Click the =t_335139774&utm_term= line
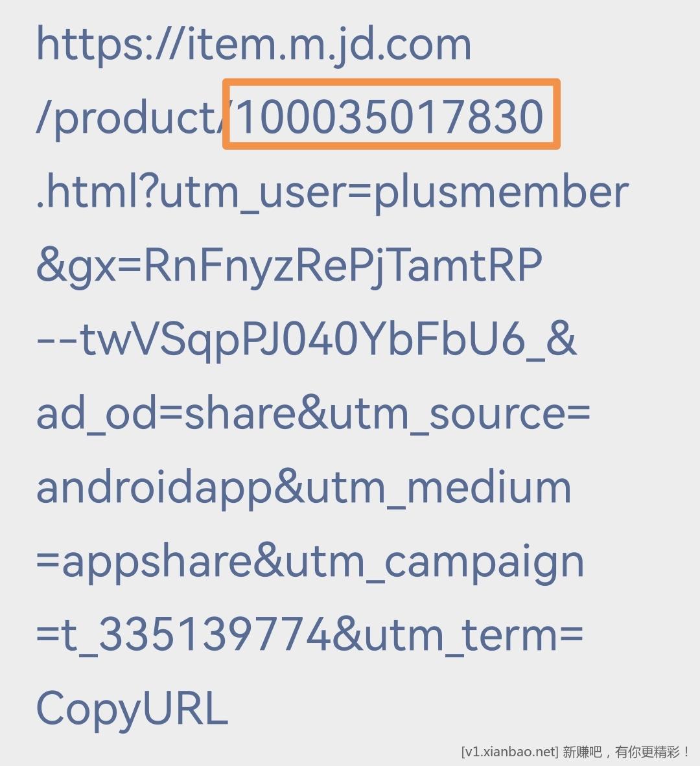 pos(310,636)
